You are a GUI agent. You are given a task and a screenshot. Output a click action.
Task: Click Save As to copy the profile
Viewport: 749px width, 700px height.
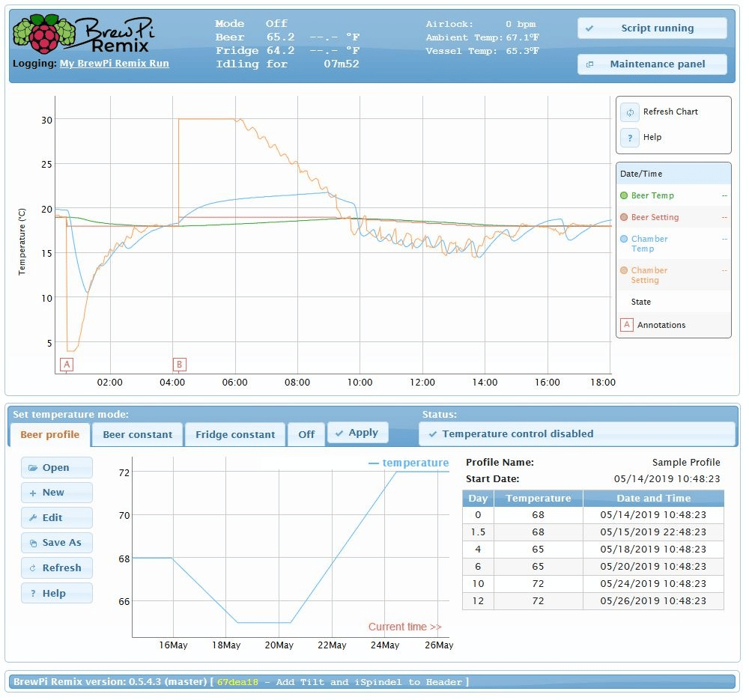pyautogui.click(x=57, y=543)
